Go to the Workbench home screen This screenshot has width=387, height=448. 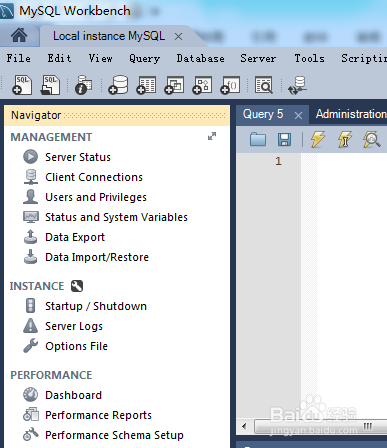click(x=19, y=35)
